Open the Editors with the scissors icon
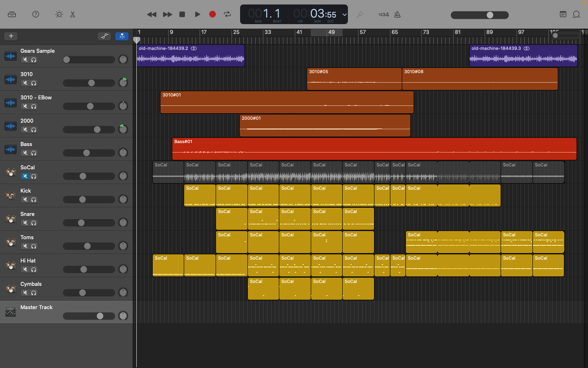 pos(73,14)
